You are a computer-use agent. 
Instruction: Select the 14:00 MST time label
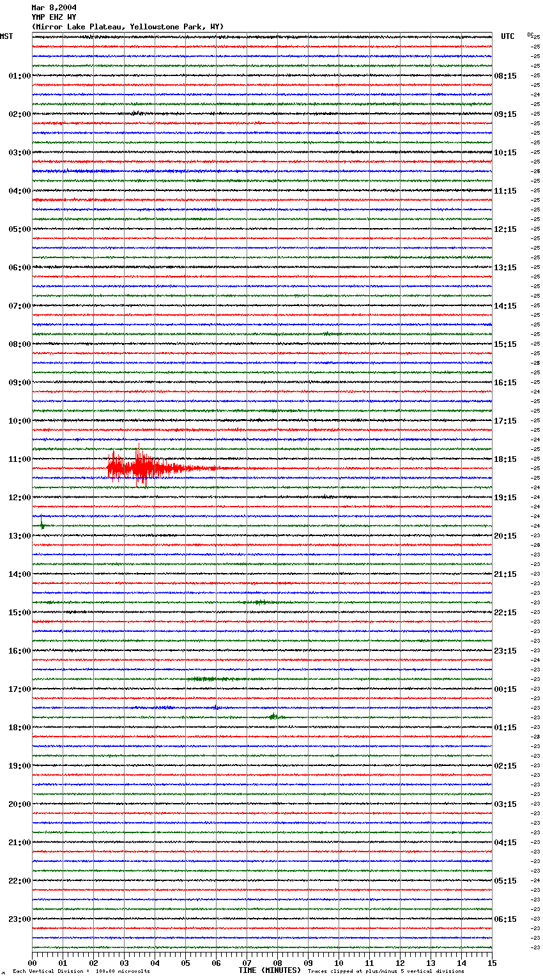click(x=20, y=574)
